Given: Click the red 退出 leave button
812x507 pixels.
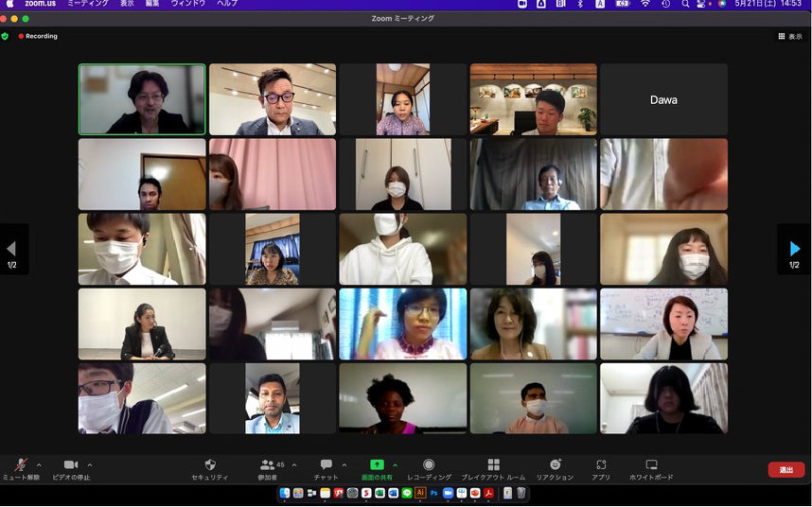Looking at the screenshot, I should (786, 470).
